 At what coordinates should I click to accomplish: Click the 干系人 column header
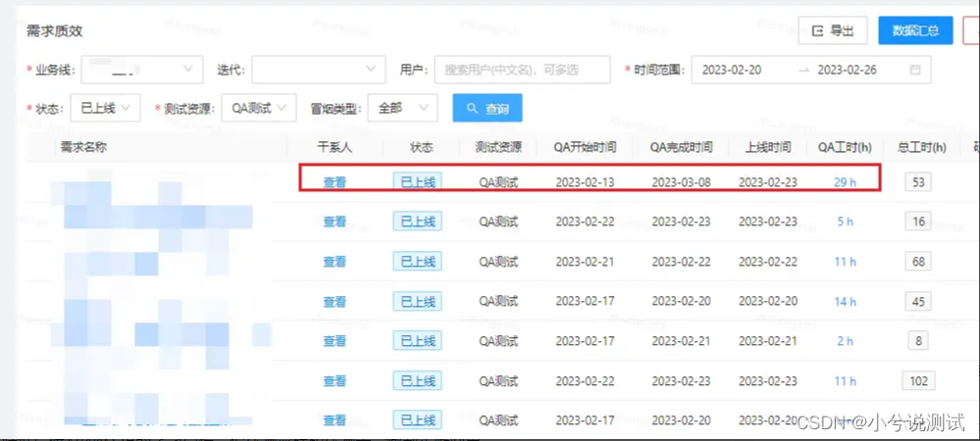(x=335, y=147)
